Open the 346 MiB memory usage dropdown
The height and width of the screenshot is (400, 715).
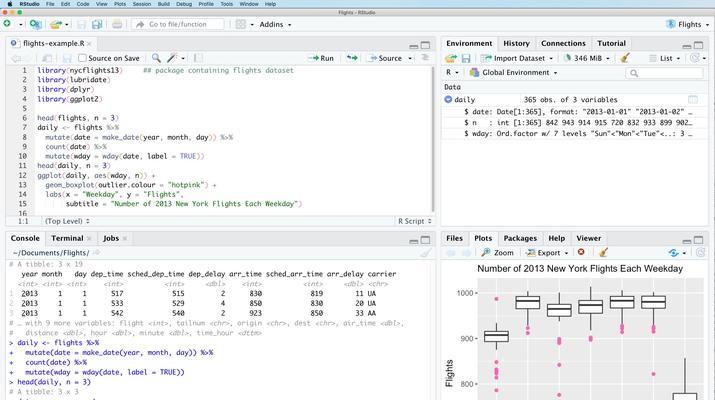click(x=587, y=58)
